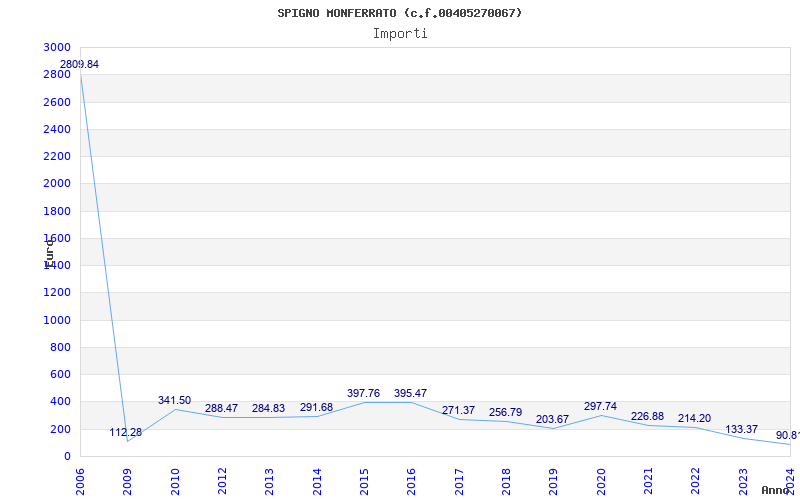Select the 397.76 data label

(x=363, y=393)
